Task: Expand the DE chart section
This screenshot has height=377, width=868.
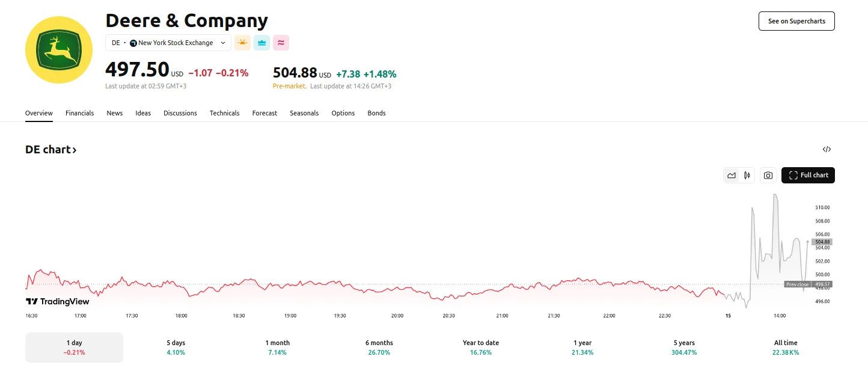Action: click(51, 149)
